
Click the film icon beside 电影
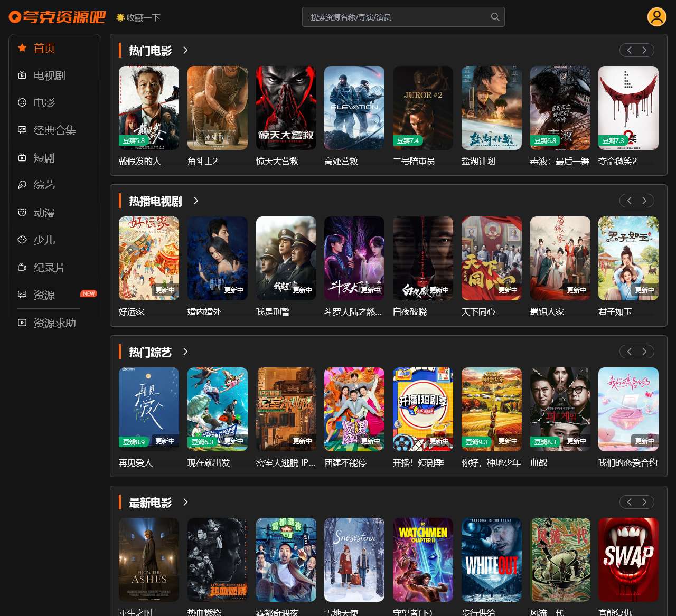pyautogui.click(x=22, y=103)
